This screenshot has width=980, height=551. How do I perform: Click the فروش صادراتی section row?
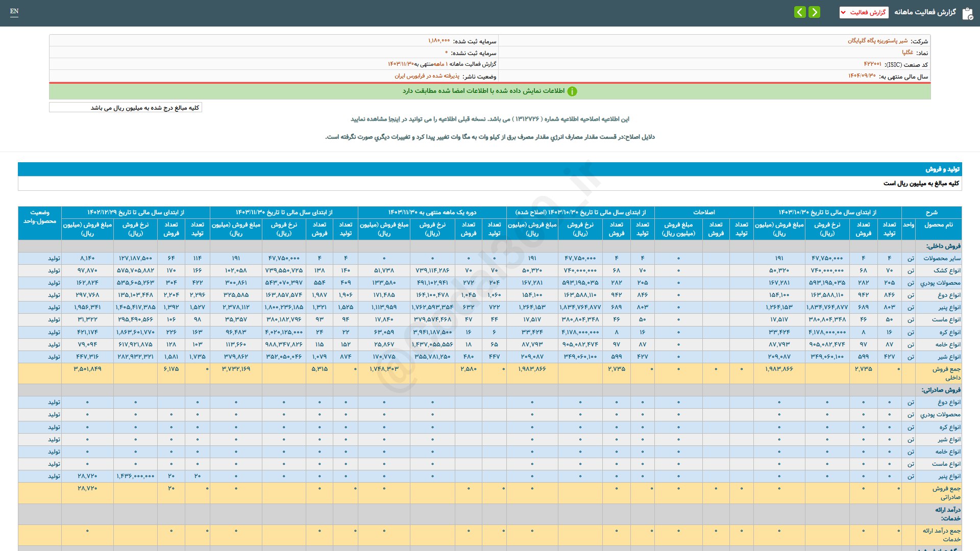click(941, 390)
